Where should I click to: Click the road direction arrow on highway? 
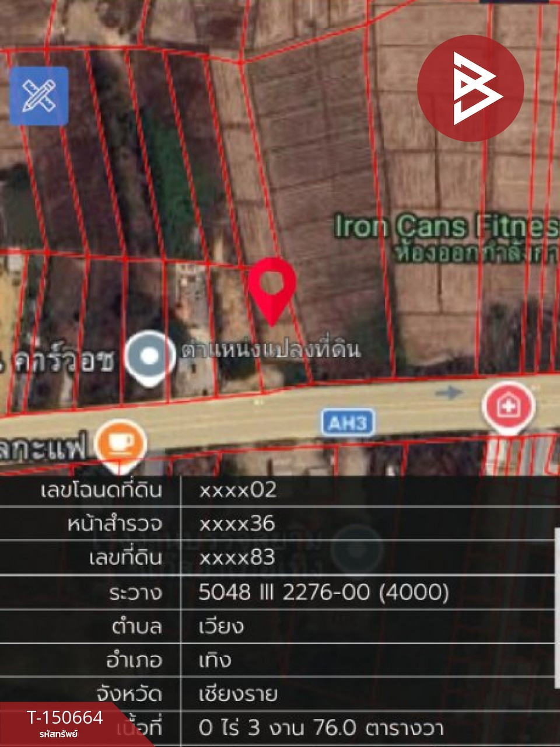(449, 392)
